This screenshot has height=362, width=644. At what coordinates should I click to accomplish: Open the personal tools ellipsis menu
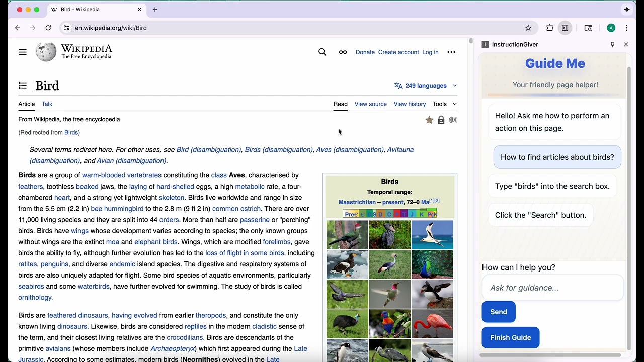coord(451,52)
